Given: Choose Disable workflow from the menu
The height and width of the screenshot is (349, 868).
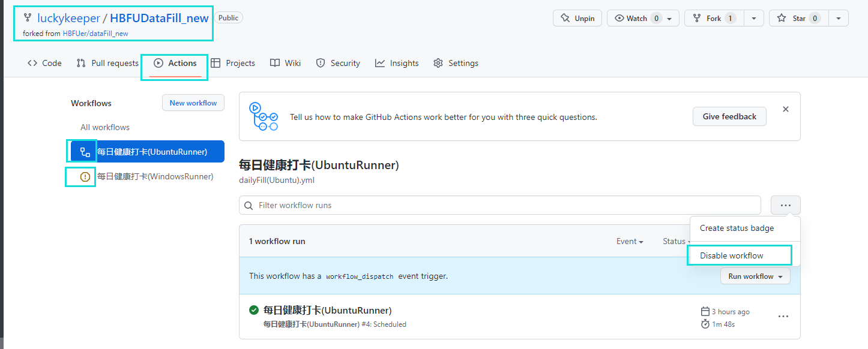Looking at the screenshot, I should point(745,255).
